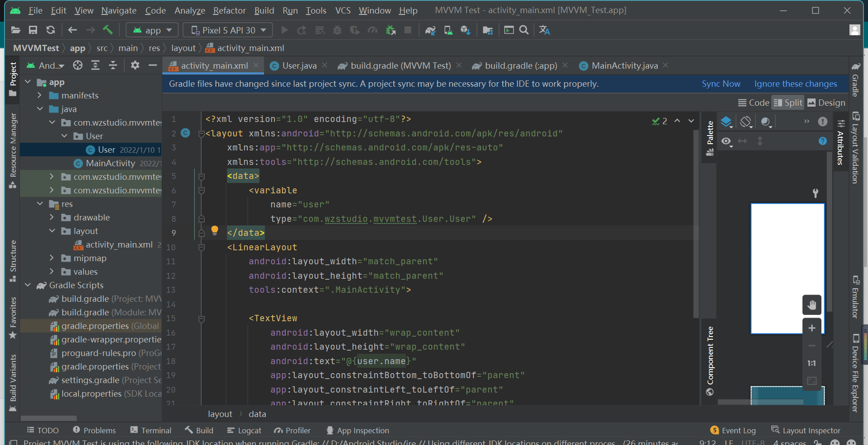Click the lightbulb intention icon on line 9
The image size is (868, 445).
tap(215, 230)
